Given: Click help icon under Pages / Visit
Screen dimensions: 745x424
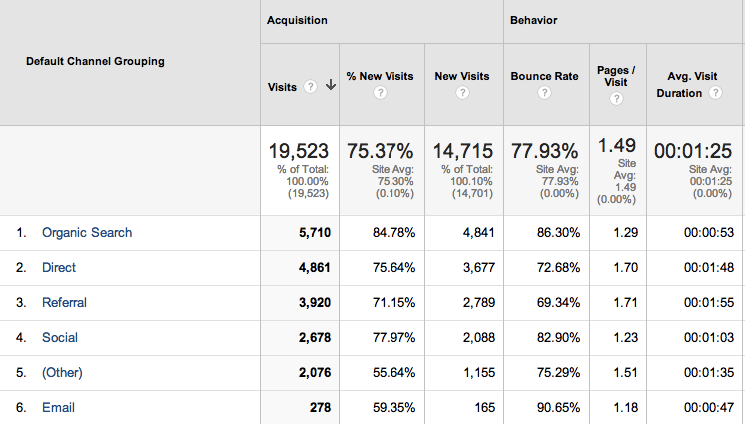Looking at the screenshot, I should tap(616, 99).
